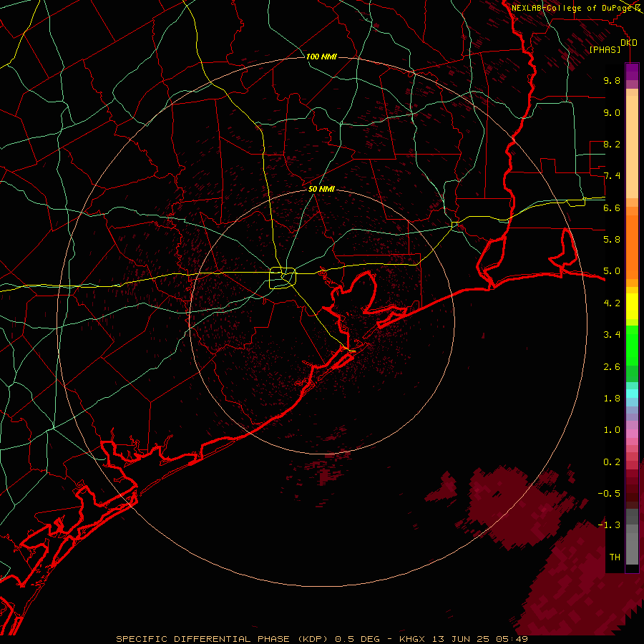This screenshot has width=644, height=644.
Task: Click the -1.3 scale label
Action: [x=609, y=525]
